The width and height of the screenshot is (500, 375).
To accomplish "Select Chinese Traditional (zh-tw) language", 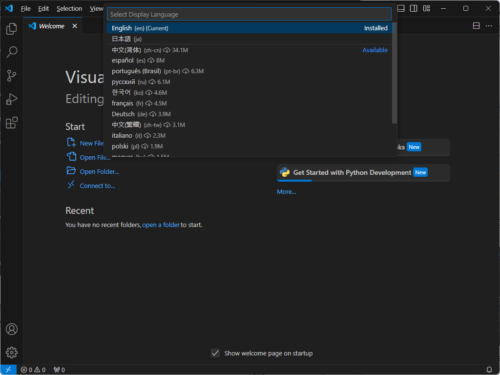I will 249,125.
